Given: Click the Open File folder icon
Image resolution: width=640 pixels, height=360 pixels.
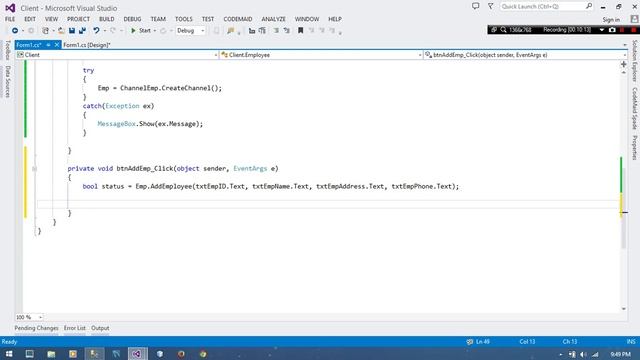Looking at the screenshot, I should click(61, 31).
